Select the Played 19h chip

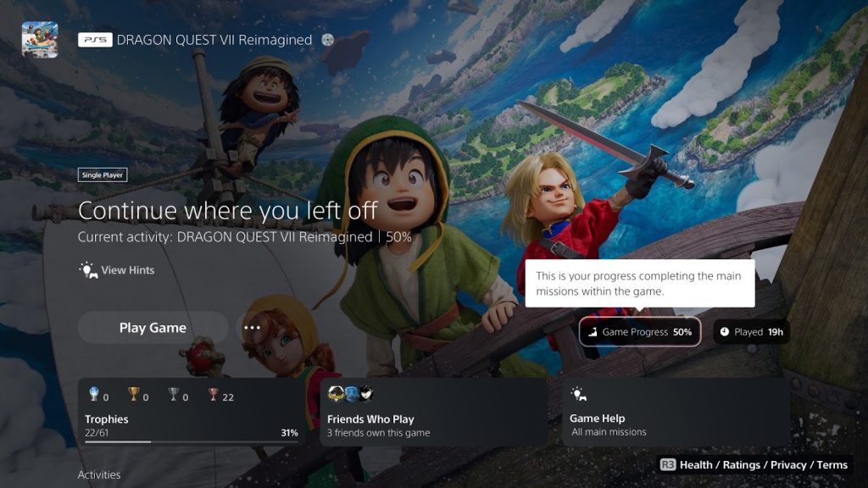[752, 332]
